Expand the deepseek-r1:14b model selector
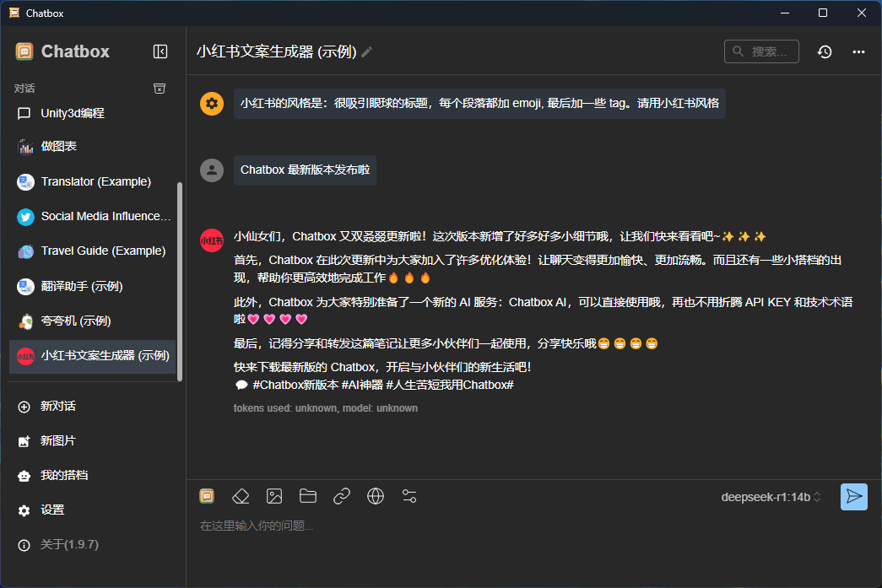 pyautogui.click(x=771, y=497)
